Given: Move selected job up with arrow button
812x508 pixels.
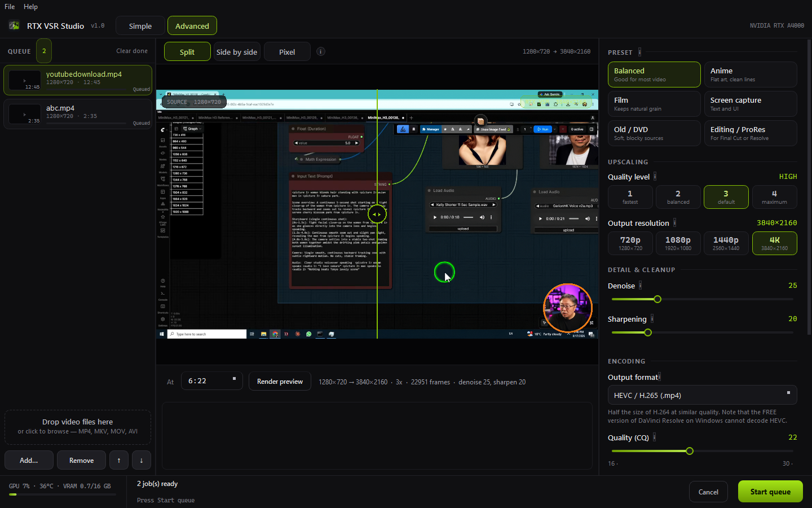Looking at the screenshot, I should click(119, 460).
